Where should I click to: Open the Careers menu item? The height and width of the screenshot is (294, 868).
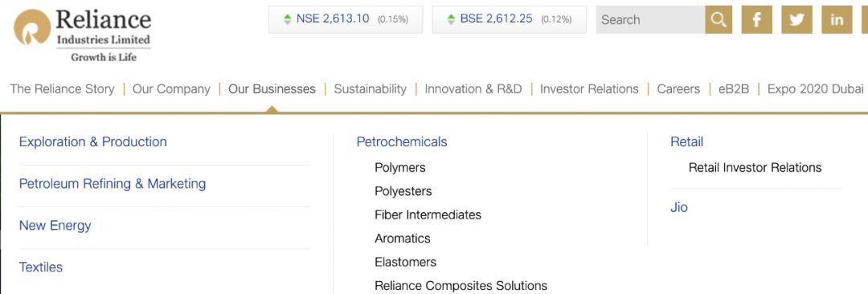tap(678, 88)
